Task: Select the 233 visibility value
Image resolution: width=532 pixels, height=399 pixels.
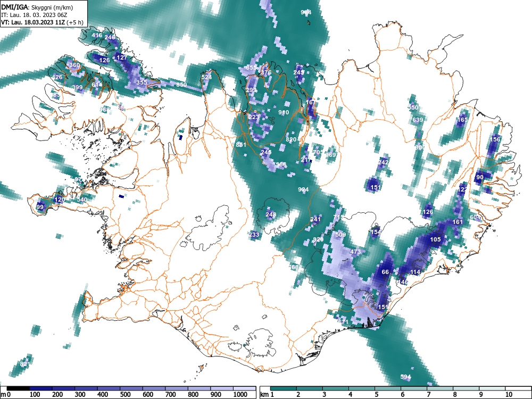Action: (x=254, y=235)
